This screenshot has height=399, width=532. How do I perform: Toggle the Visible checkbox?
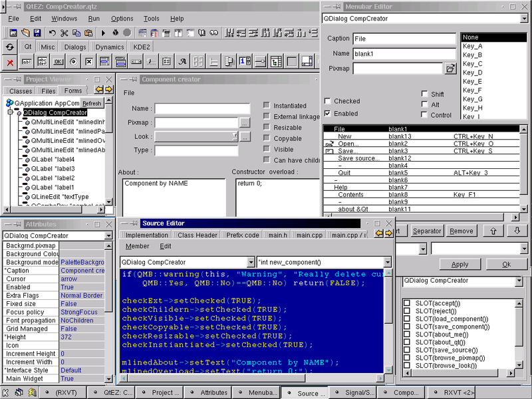pos(267,149)
